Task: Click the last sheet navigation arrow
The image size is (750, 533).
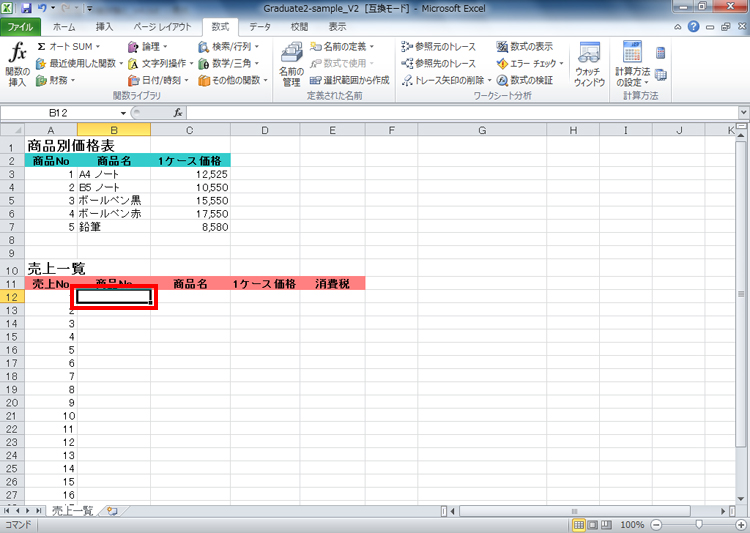Action: (38, 511)
